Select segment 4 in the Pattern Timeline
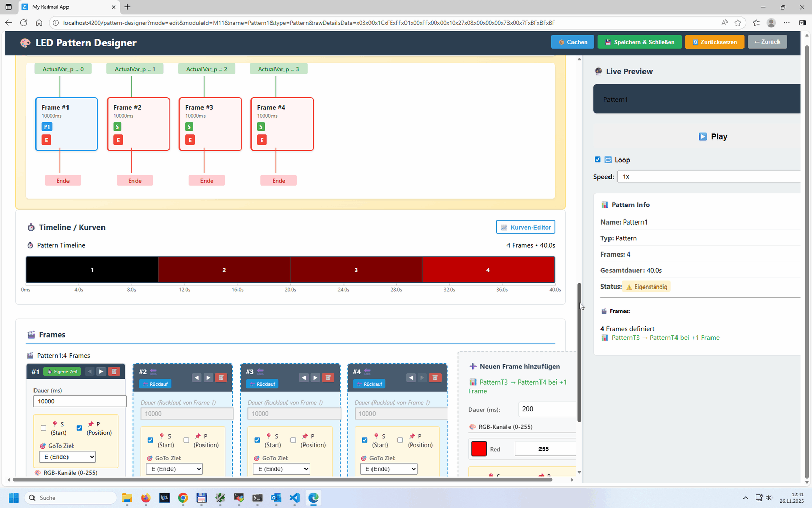Screen dimensions: 812x508 tap(488, 270)
